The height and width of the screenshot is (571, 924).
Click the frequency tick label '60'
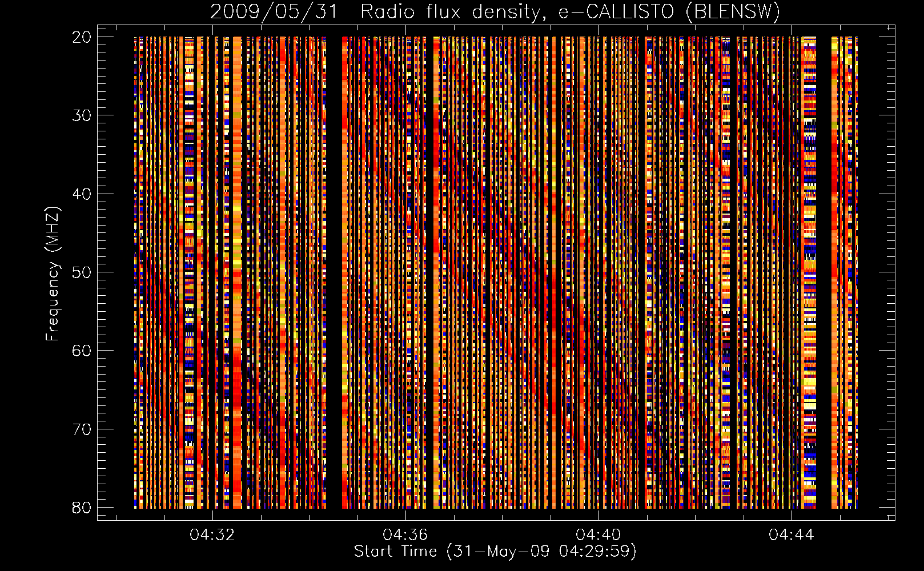[82, 350]
